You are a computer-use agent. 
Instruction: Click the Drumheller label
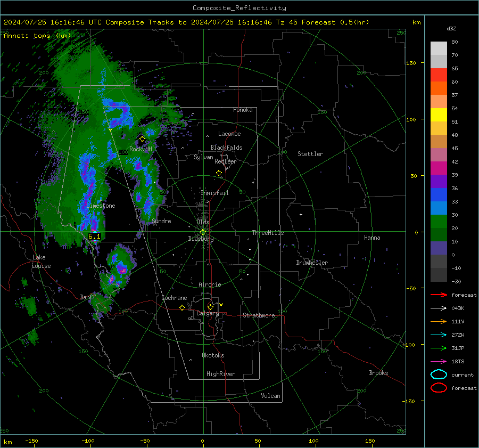click(312, 263)
